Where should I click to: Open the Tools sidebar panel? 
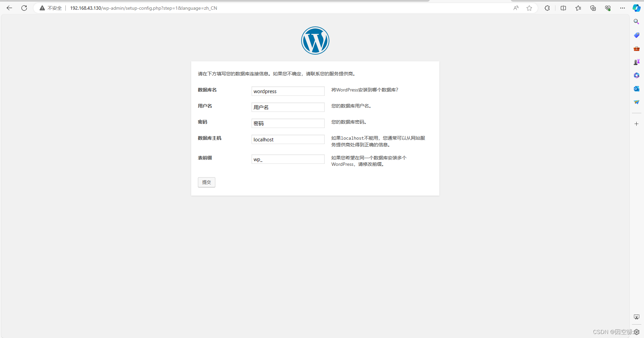pyautogui.click(x=636, y=48)
